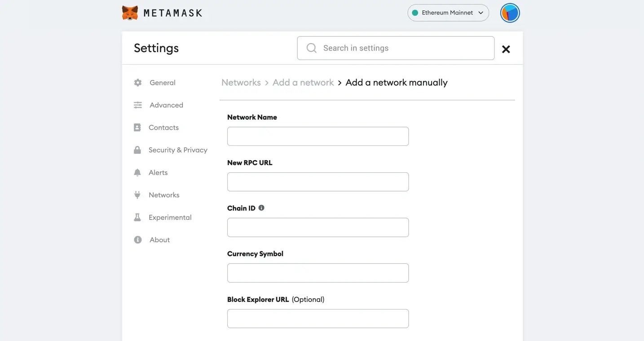Close the Settings page

506,49
